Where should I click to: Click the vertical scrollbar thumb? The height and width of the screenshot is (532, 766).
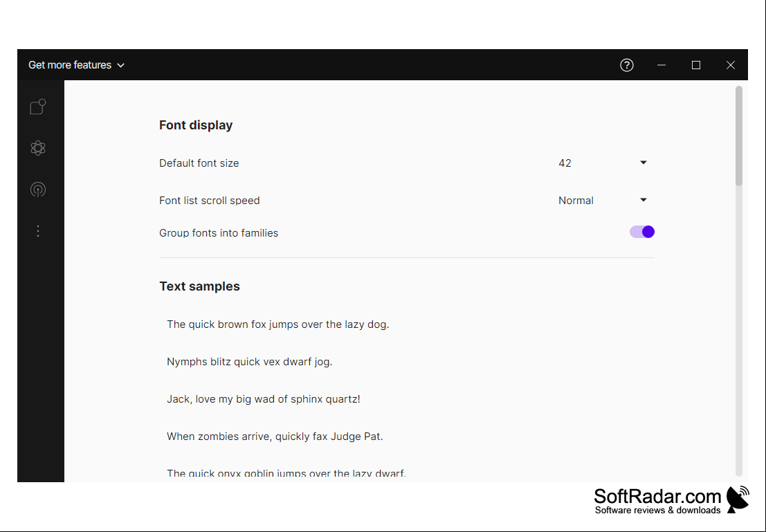click(738, 136)
